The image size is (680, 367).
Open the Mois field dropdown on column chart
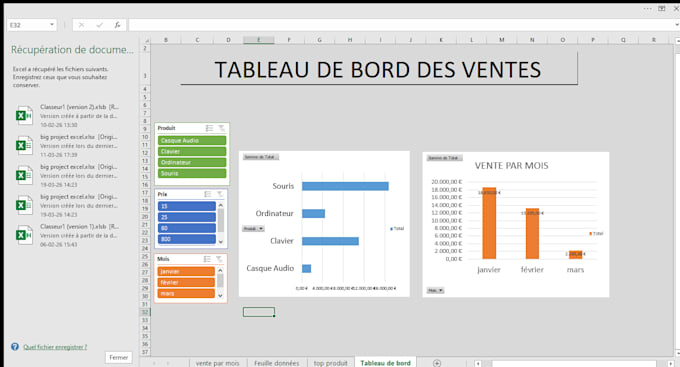click(x=435, y=290)
